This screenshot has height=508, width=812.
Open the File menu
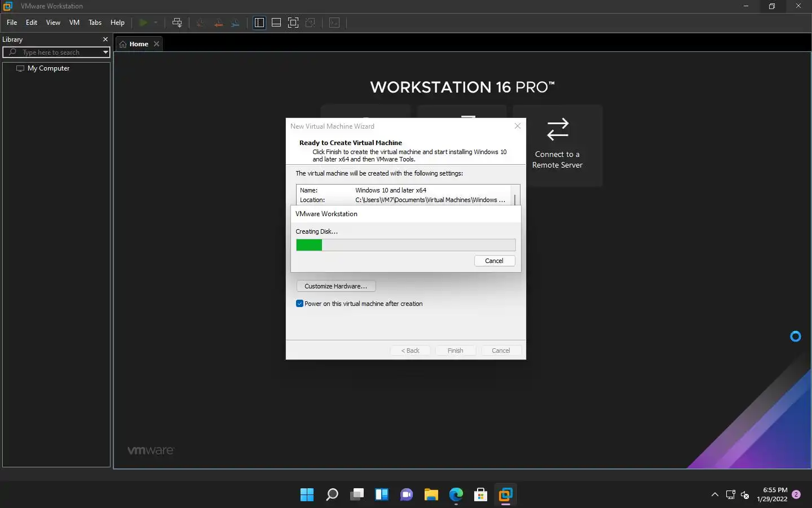[12, 23]
